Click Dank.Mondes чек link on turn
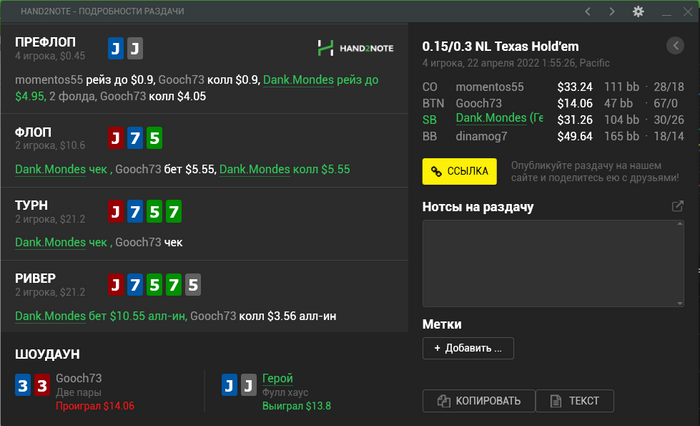The height and width of the screenshot is (426, 700). (x=61, y=242)
